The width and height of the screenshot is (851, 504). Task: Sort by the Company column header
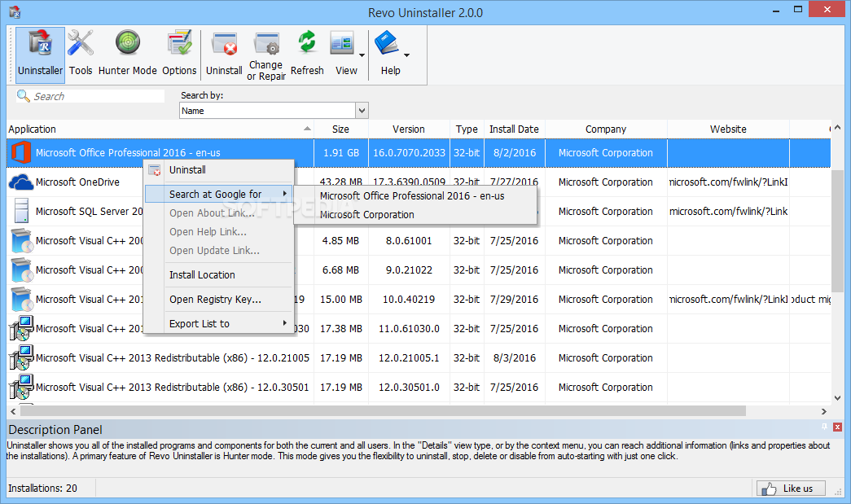coord(606,129)
